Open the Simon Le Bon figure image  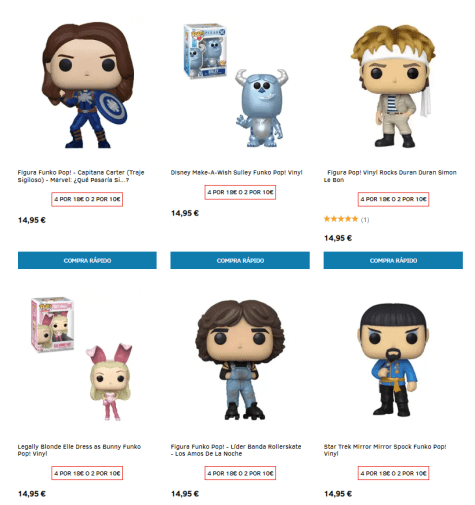[x=393, y=86]
